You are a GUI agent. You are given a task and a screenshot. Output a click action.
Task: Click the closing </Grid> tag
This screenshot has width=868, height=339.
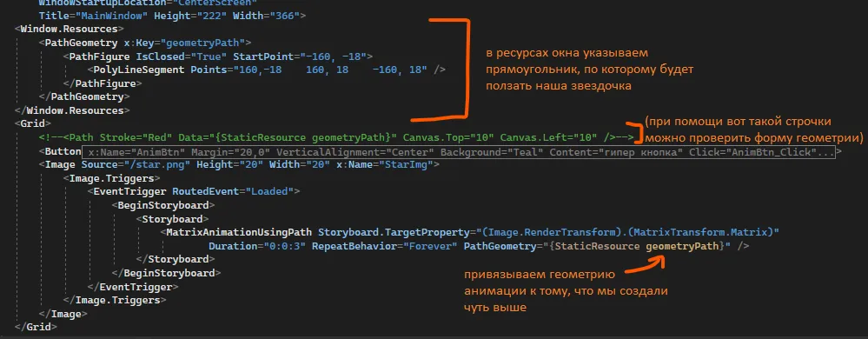pyautogui.click(x=36, y=327)
